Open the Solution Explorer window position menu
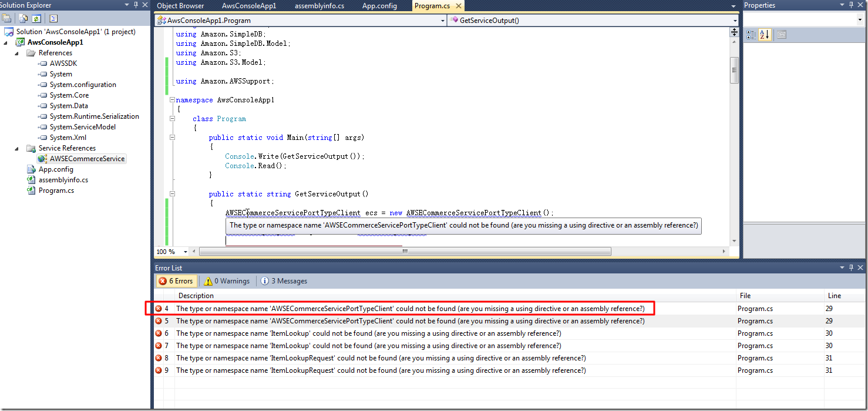The width and height of the screenshot is (868, 411). pos(127,5)
